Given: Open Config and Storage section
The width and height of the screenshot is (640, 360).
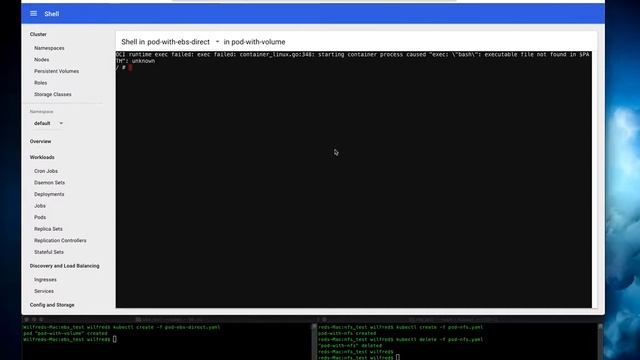Looking at the screenshot, I should click(52, 305).
